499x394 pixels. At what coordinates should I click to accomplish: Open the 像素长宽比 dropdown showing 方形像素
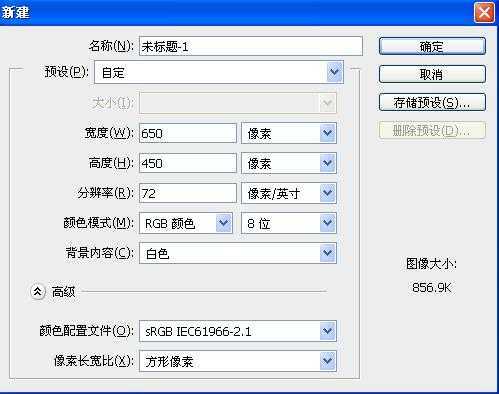click(238, 361)
